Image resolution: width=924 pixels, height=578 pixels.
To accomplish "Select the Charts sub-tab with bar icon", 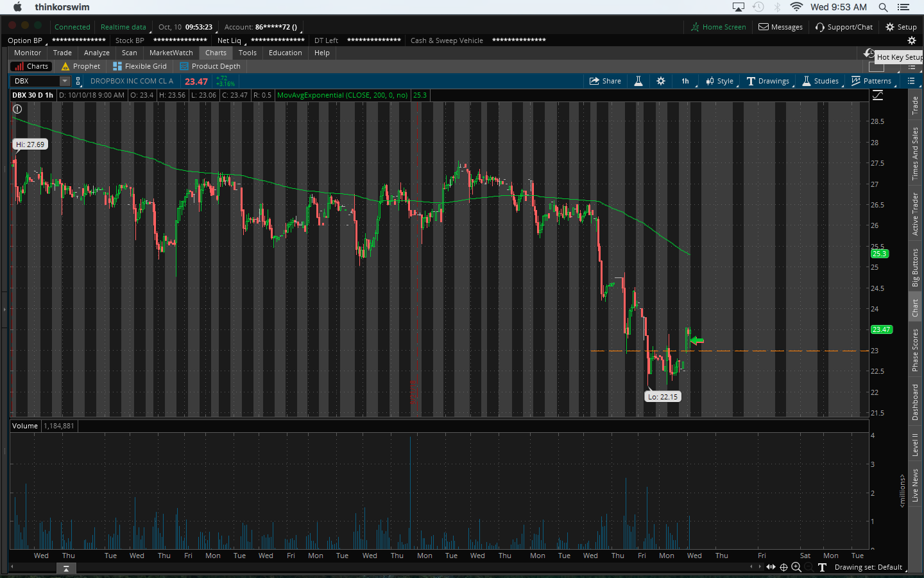I will 31,66.
